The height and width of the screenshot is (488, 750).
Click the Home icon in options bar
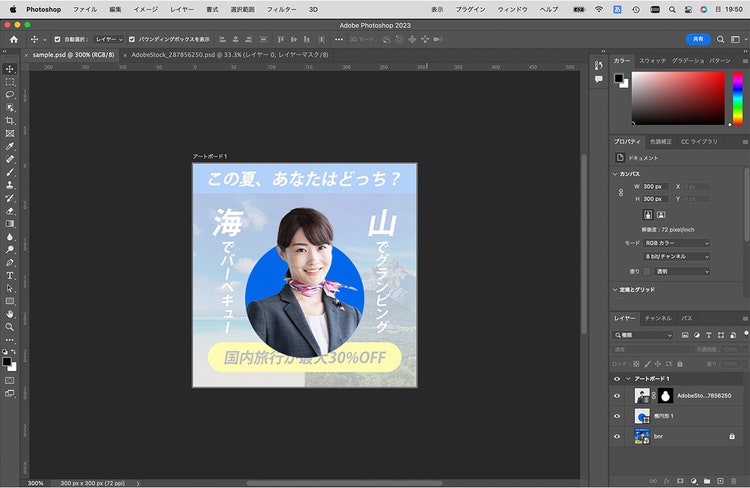point(14,40)
